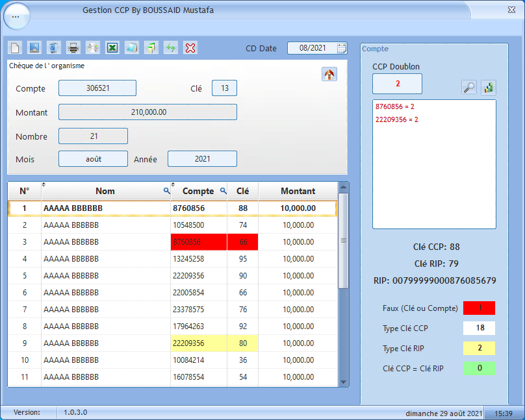The width and height of the screenshot is (525, 420).
Task: Click the search icon in Nom header
Action: click(x=166, y=191)
